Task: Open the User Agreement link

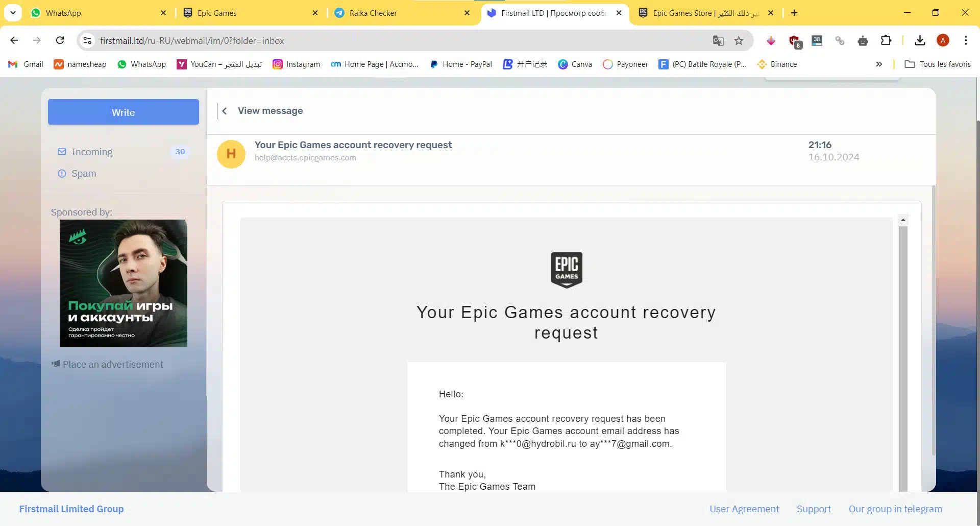Action: (744, 509)
